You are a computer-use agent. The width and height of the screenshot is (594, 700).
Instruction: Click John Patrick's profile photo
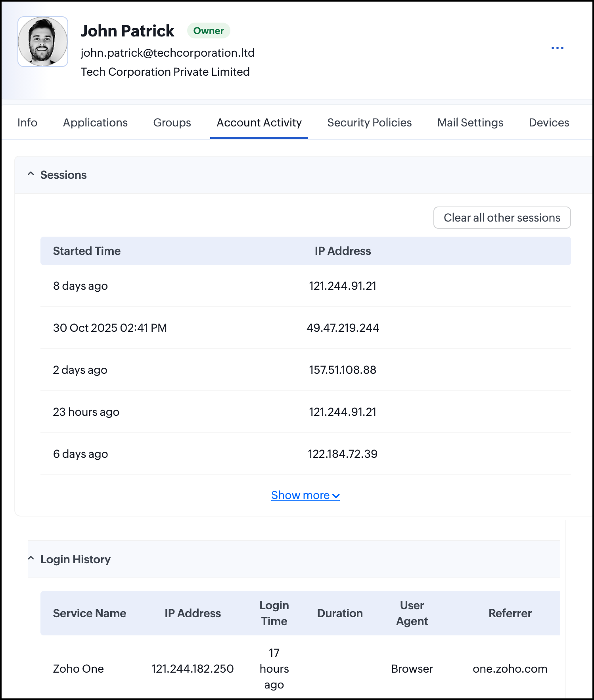point(43,42)
